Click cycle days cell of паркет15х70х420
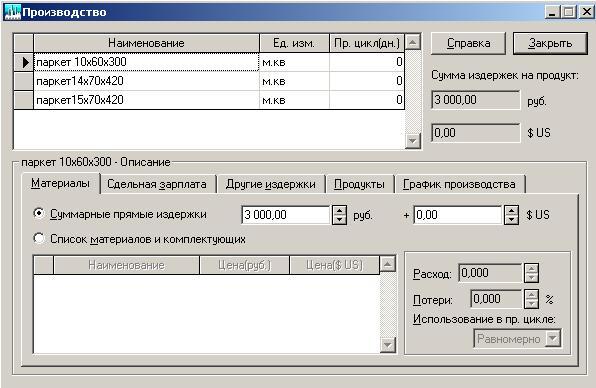Screen dimensions: 596x388 coord(367,100)
